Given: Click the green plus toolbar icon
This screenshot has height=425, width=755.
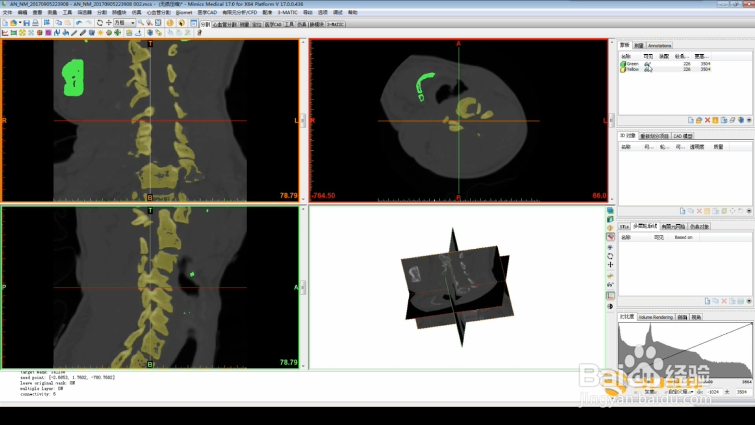Looking at the screenshot, I should pos(117,33).
